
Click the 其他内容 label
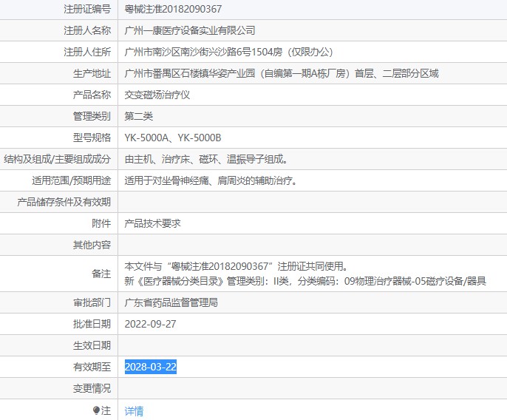92,245
